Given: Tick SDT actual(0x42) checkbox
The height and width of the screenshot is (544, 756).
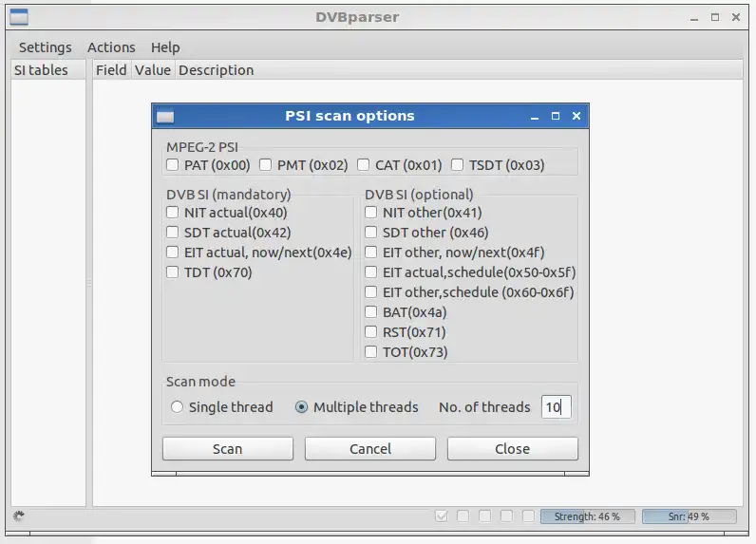Looking at the screenshot, I should 172,233.
